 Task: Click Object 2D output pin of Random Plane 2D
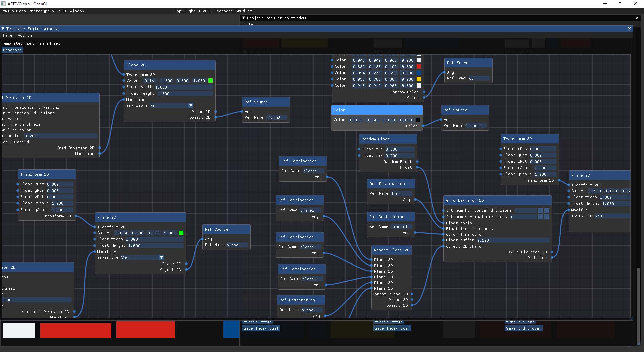click(412, 305)
